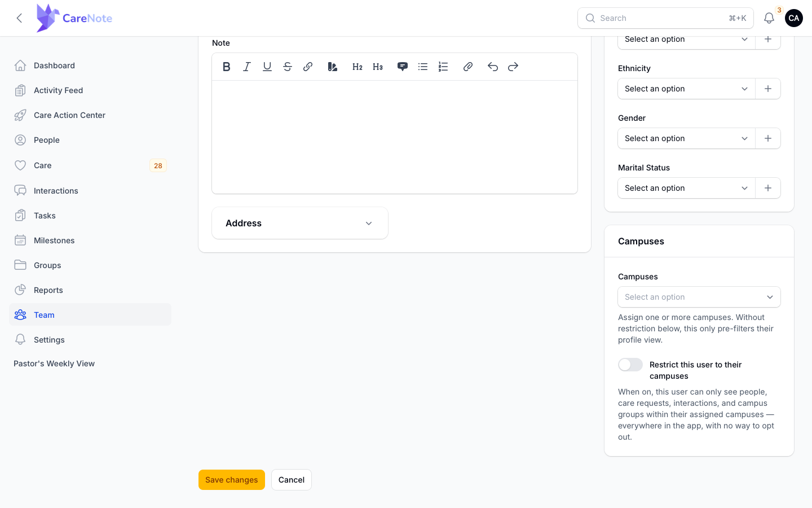Insert a blockquote in the Note

403,67
